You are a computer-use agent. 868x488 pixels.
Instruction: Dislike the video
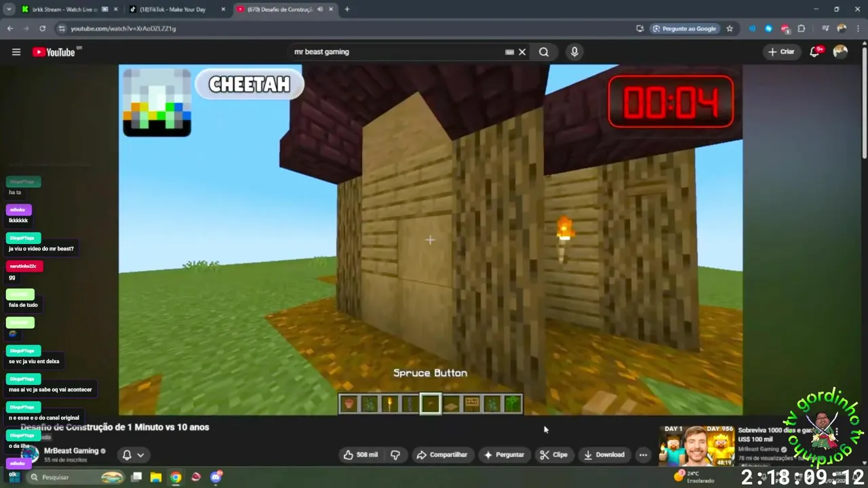click(395, 455)
